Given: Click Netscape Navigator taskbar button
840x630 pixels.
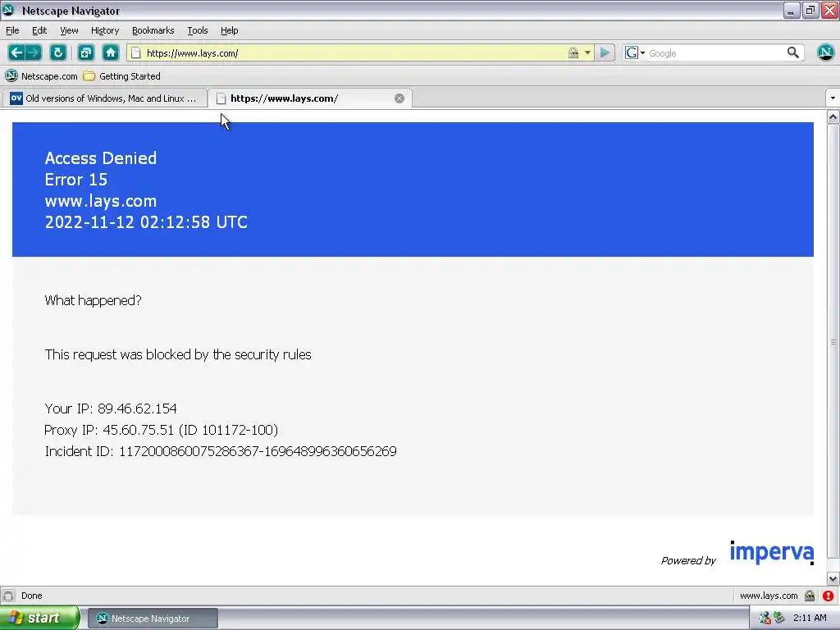Looking at the screenshot, I should 153,619.
